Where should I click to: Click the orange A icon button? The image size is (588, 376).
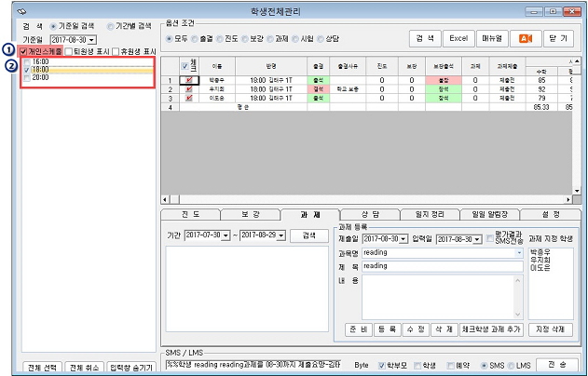click(525, 38)
